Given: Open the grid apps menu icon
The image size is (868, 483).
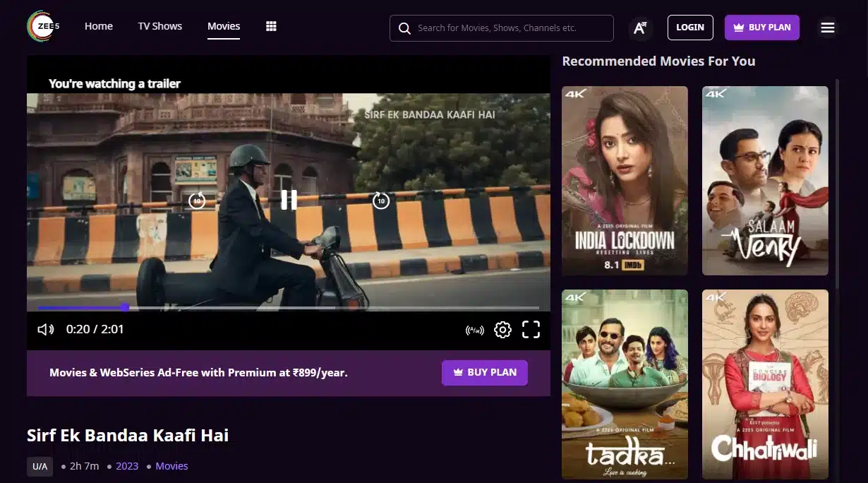Looking at the screenshot, I should 271,27.
